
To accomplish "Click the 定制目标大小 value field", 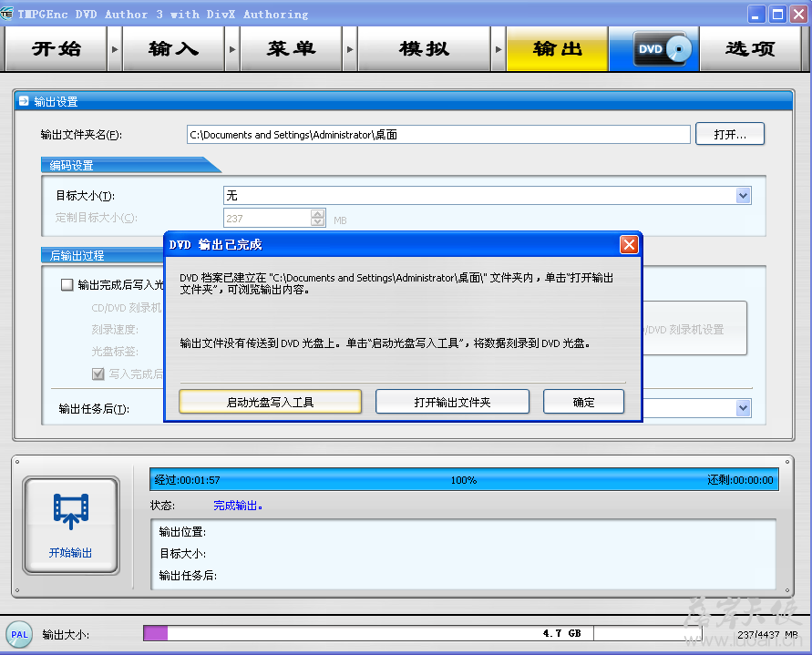I will click(x=267, y=218).
